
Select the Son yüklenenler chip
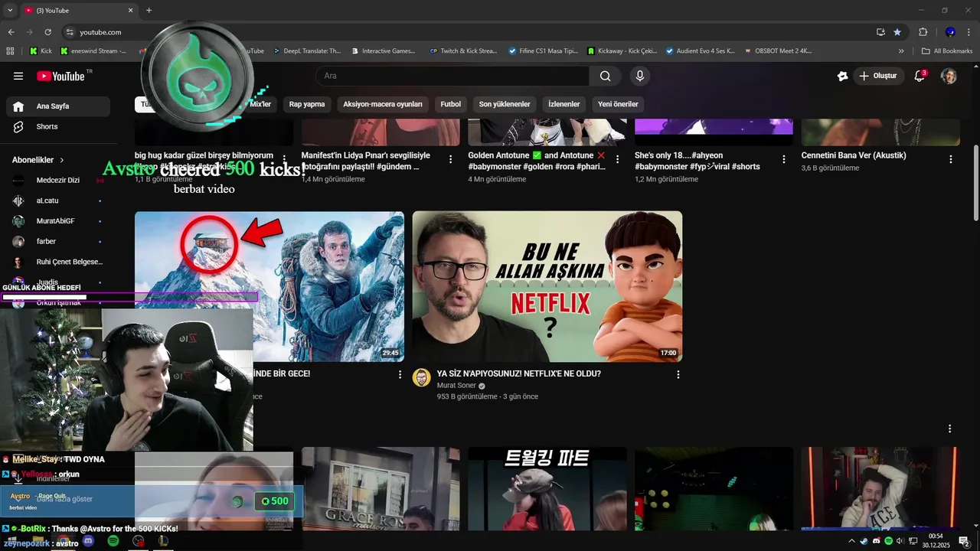coord(505,104)
